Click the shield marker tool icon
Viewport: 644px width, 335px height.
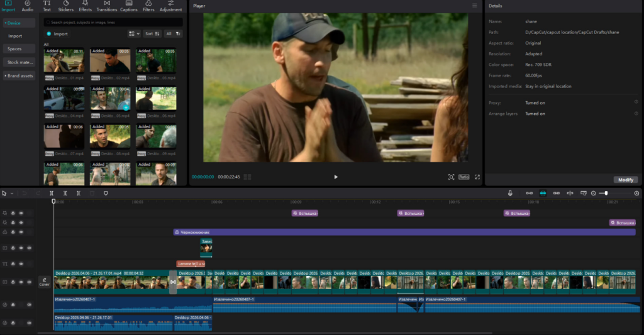tap(106, 194)
